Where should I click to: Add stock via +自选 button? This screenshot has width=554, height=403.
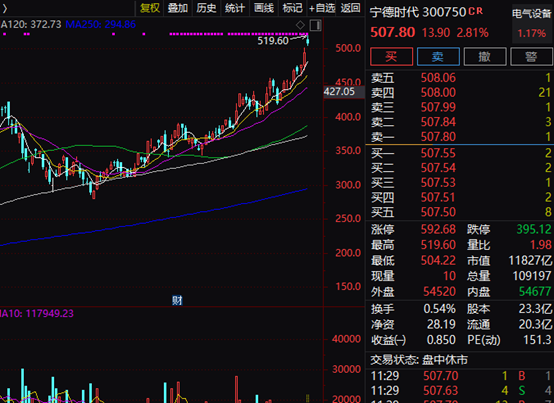(322, 8)
